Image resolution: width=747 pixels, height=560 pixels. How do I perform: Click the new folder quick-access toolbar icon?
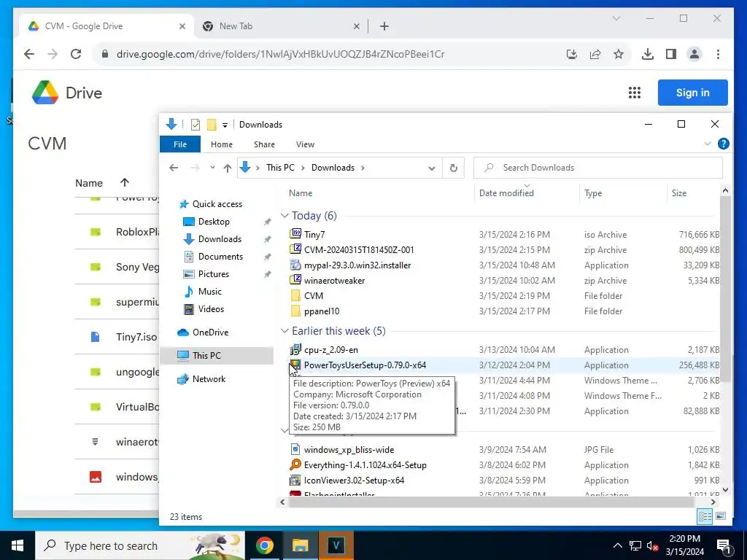coord(212,124)
